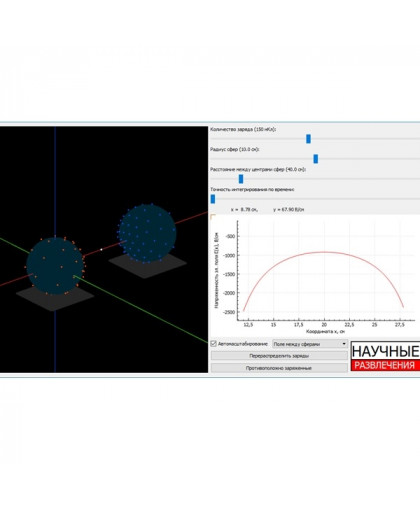Click the 'Количество заряда (150 нКл)' label
Viewport: 420px width, 508px height.
point(243,129)
